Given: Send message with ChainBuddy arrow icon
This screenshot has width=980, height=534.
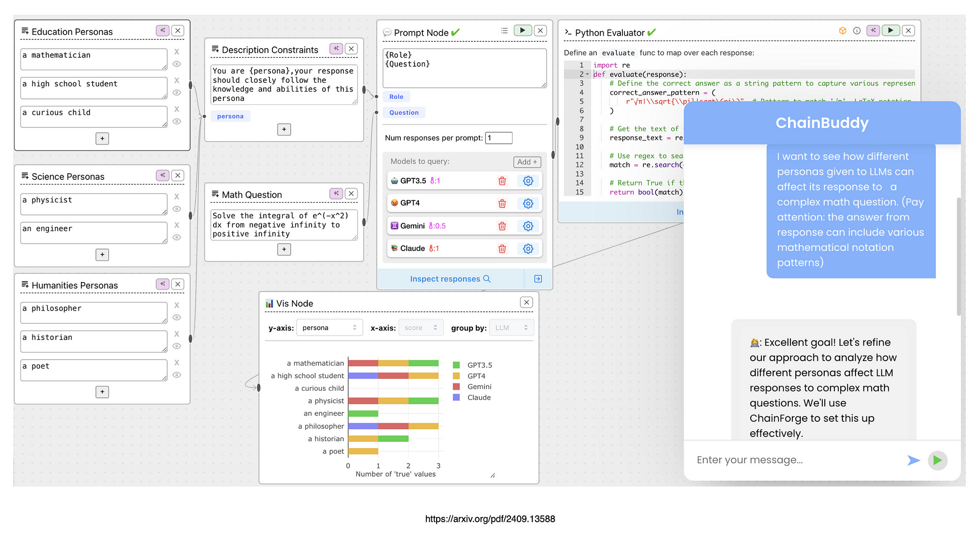Looking at the screenshot, I should pos(913,460).
